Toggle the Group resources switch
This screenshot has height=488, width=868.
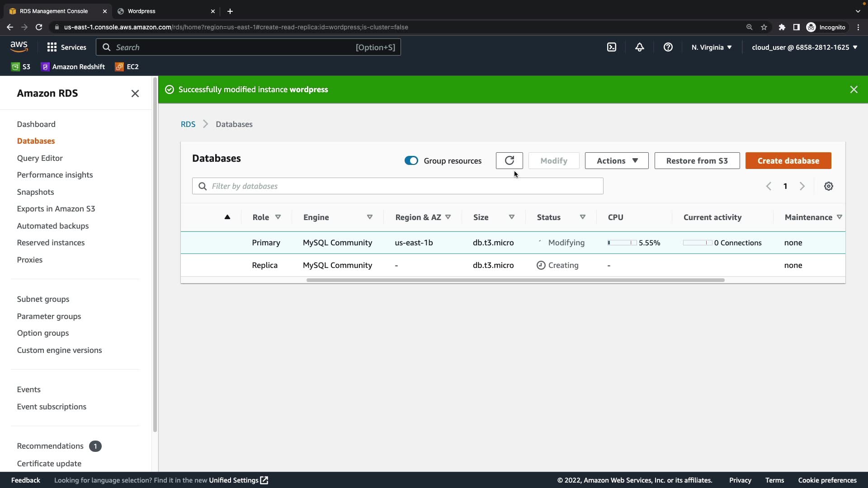pos(411,161)
